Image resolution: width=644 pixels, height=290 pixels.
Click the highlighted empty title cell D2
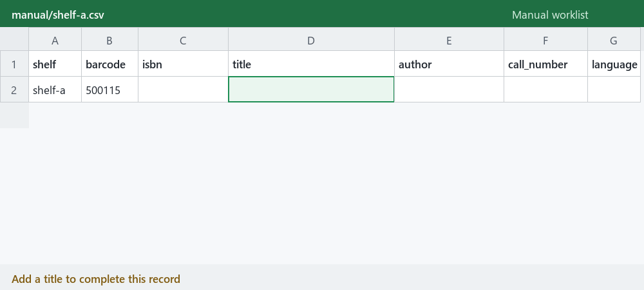pyautogui.click(x=311, y=90)
